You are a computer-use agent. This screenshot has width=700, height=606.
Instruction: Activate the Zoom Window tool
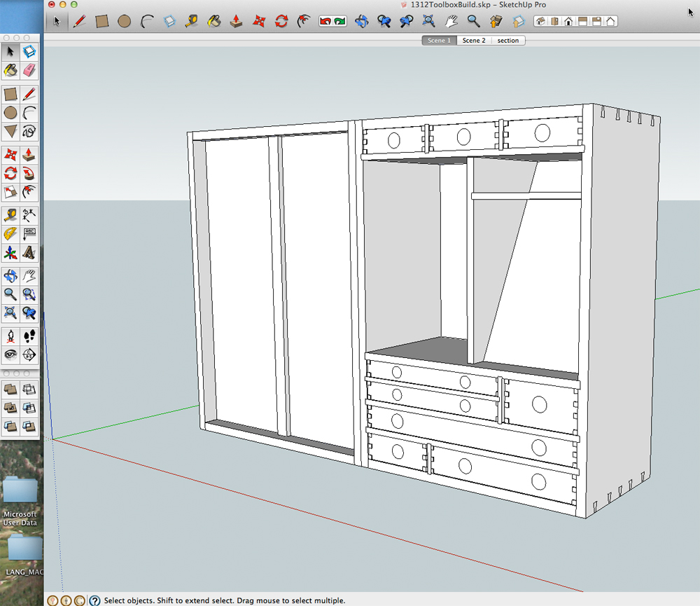click(29, 294)
